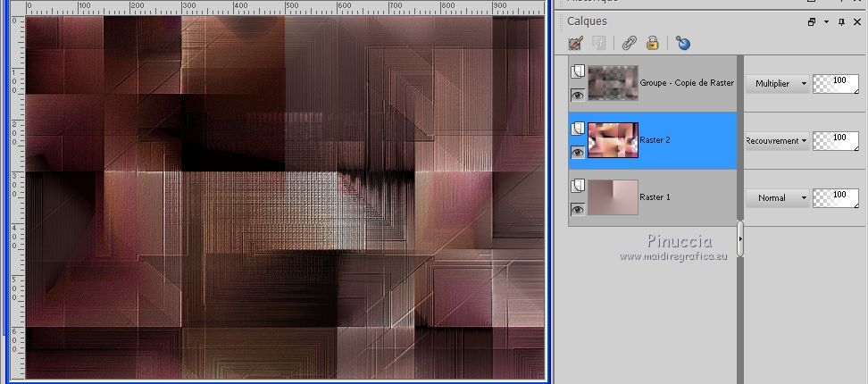
Task: Click the horizontal ruler above the canvas
Action: [286, 7]
